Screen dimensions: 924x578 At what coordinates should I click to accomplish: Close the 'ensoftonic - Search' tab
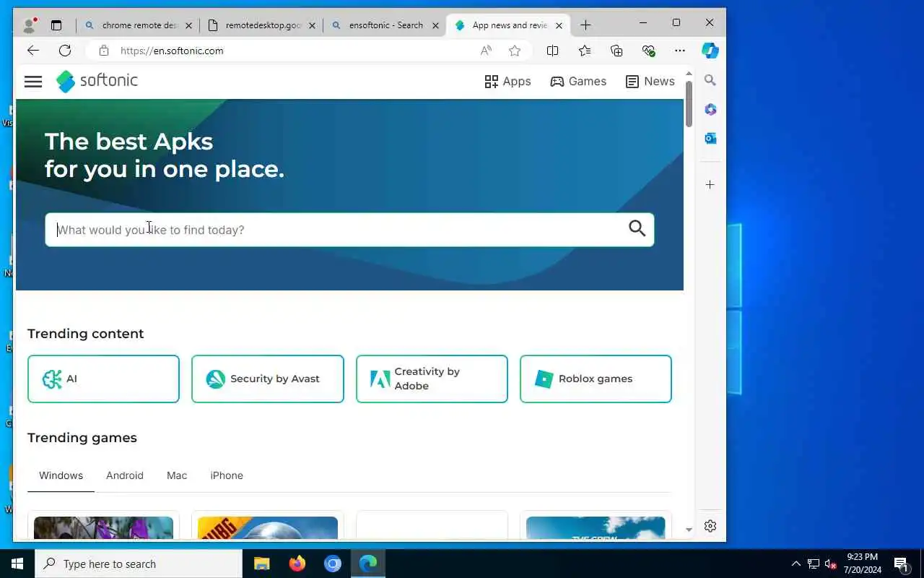[x=435, y=25]
